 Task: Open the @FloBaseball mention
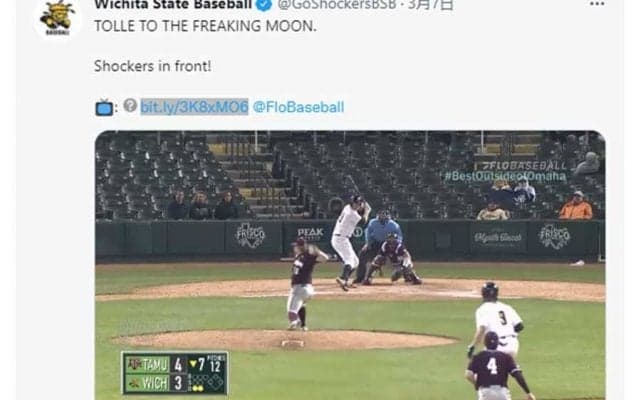(x=298, y=107)
